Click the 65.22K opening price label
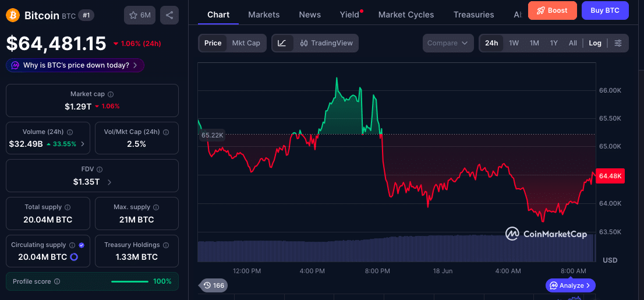644x300 pixels. 213,135
